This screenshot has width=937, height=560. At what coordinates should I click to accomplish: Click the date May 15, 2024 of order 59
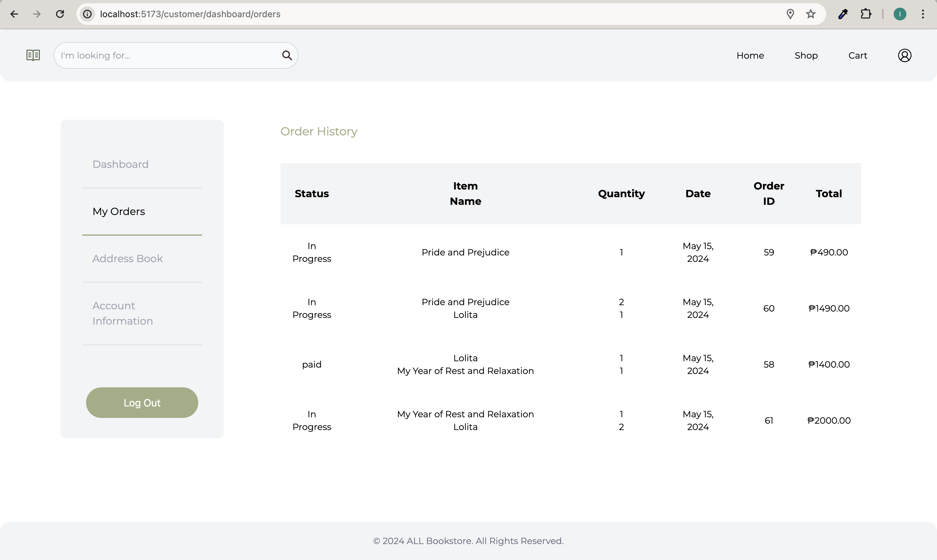[698, 252]
